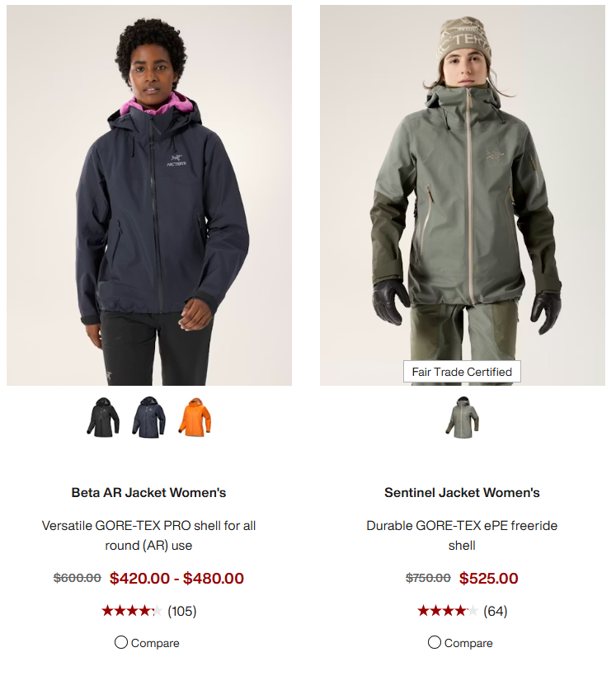View Sentinel jacket star rating reviews
This screenshot has height=685, width=616.
tap(448, 611)
